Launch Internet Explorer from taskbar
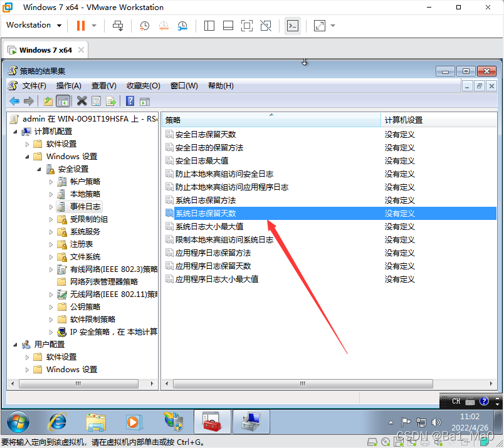 coord(58,422)
